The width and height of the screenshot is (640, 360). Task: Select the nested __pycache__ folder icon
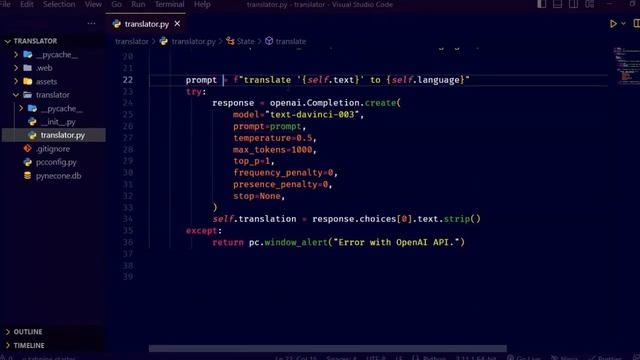[32, 108]
